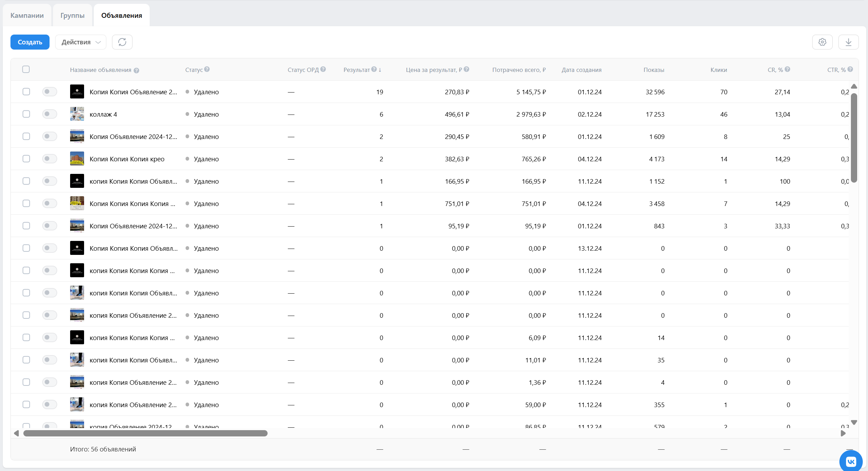Sort by Результат column arrow
Screen dimensions: 868x471
tap(380, 70)
